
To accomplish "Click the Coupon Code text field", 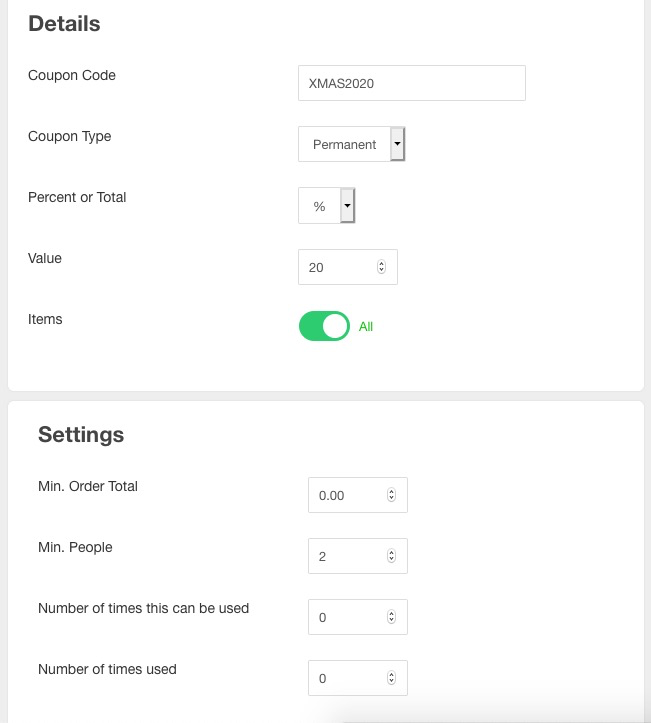I will pyautogui.click(x=411, y=83).
